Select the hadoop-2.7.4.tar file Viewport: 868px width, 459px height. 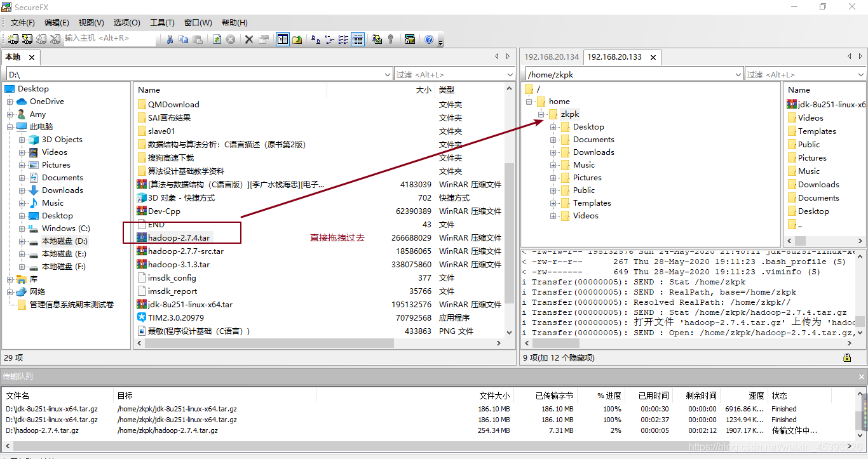click(x=179, y=237)
